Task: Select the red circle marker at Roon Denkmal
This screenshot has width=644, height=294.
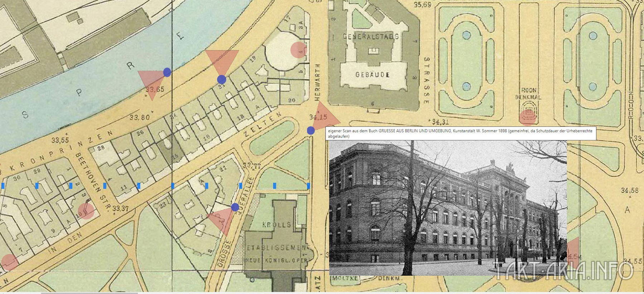Action: [x=527, y=117]
